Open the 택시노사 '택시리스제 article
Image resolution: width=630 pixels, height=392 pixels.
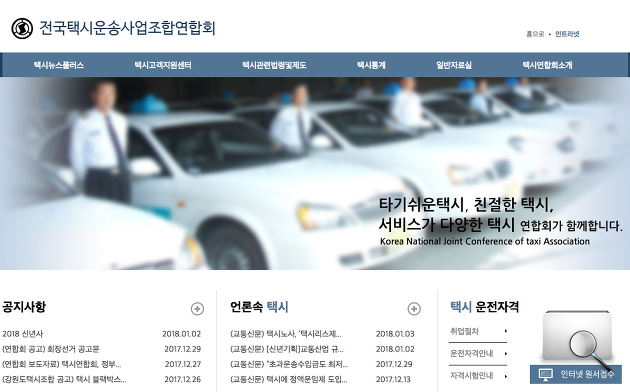(x=286, y=334)
